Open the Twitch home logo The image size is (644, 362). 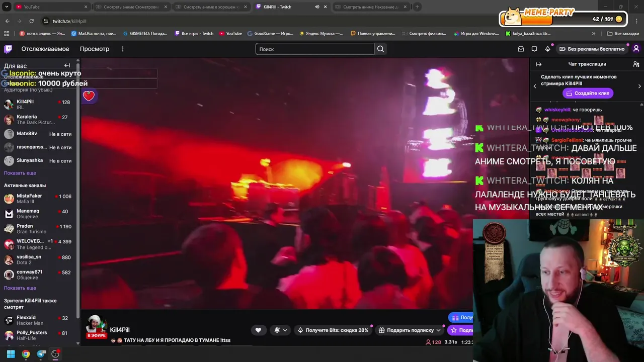[x=8, y=49]
